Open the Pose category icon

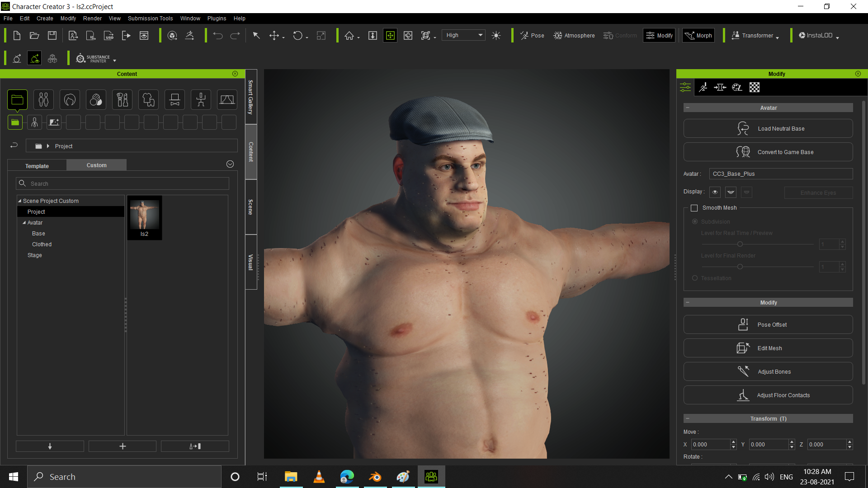click(201, 99)
